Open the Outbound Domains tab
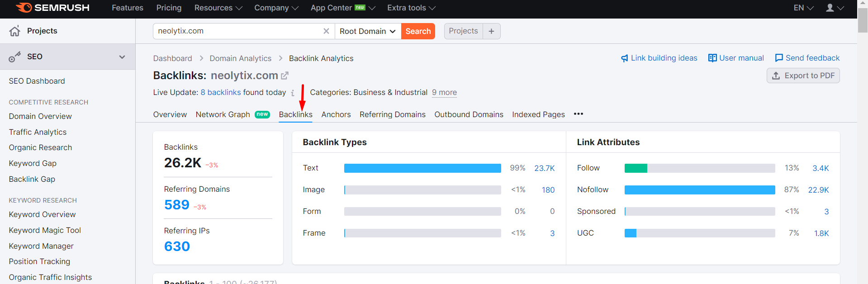This screenshot has width=868, height=284. pyautogui.click(x=469, y=114)
